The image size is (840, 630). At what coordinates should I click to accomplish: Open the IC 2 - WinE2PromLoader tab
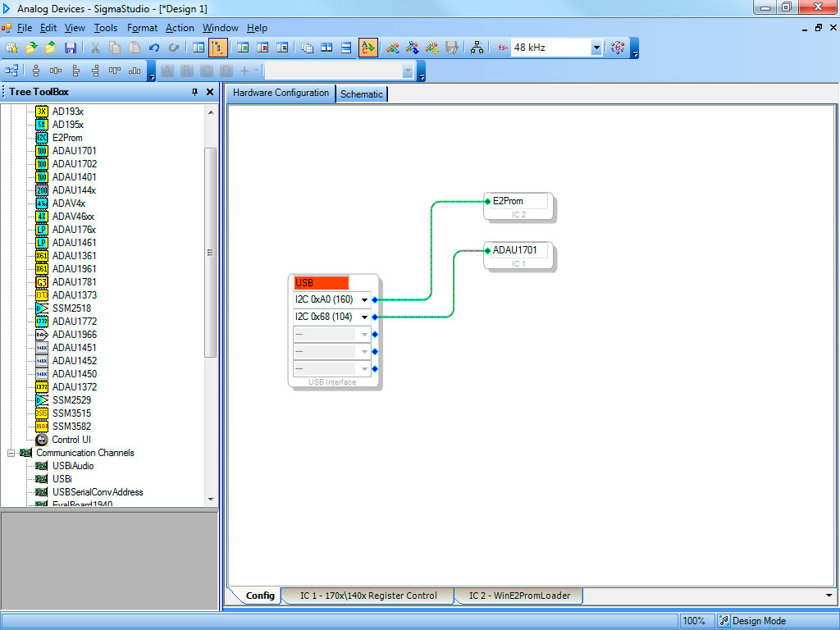(x=518, y=596)
